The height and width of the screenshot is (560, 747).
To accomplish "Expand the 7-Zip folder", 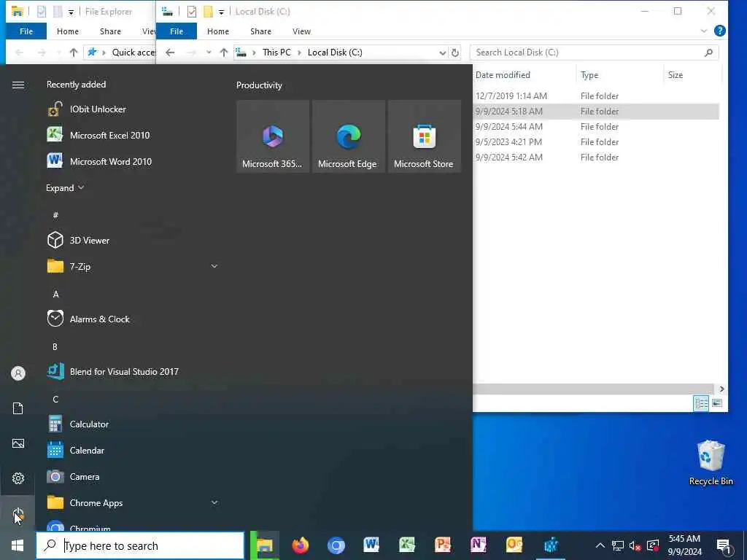I will (214, 267).
